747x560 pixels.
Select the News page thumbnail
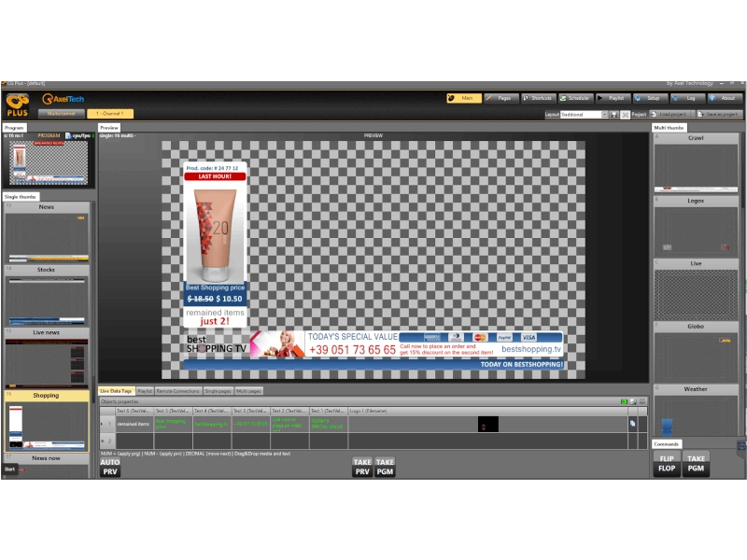coord(46,232)
